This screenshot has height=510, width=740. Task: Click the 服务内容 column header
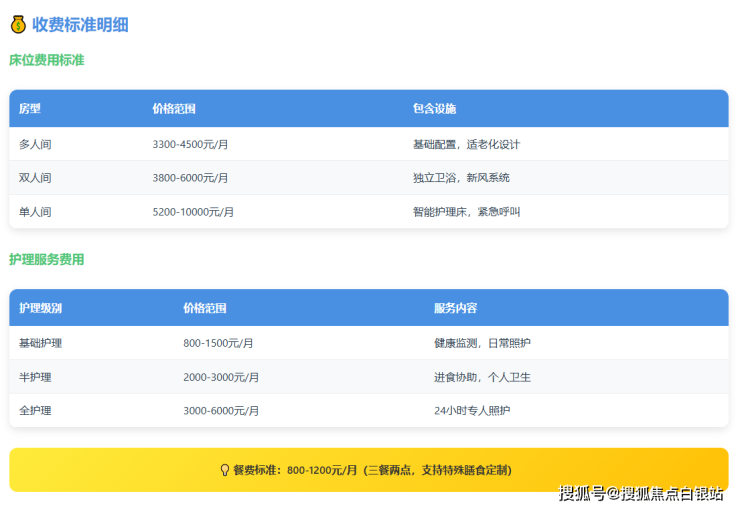click(455, 308)
